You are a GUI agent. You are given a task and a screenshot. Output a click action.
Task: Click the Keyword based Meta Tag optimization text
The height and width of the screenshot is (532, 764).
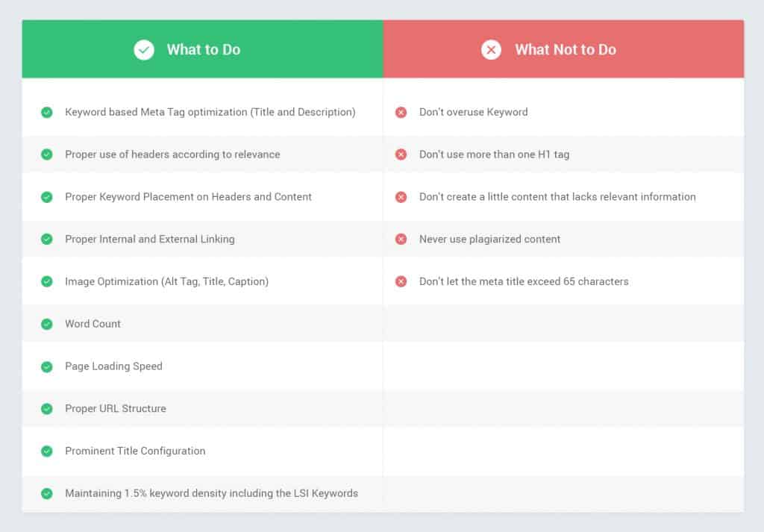(210, 112)
